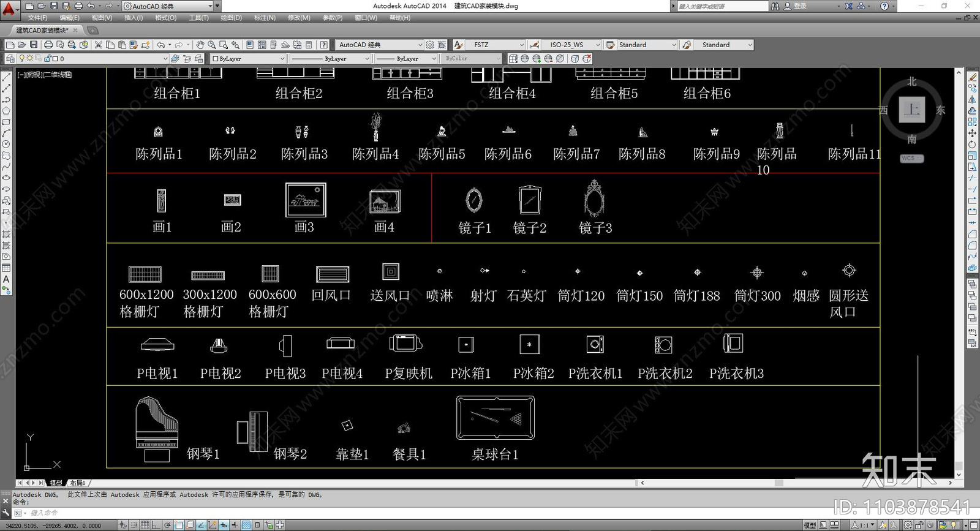Open the ByLayer lineweight dropdown

point(434,59)
